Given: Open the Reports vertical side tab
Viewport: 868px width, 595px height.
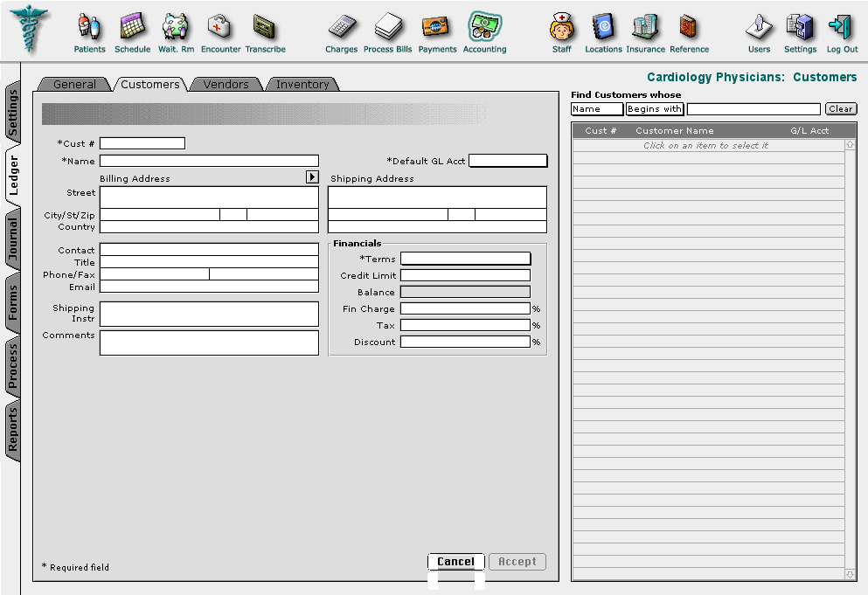Looking at the screenshot, I should (13, 428).
